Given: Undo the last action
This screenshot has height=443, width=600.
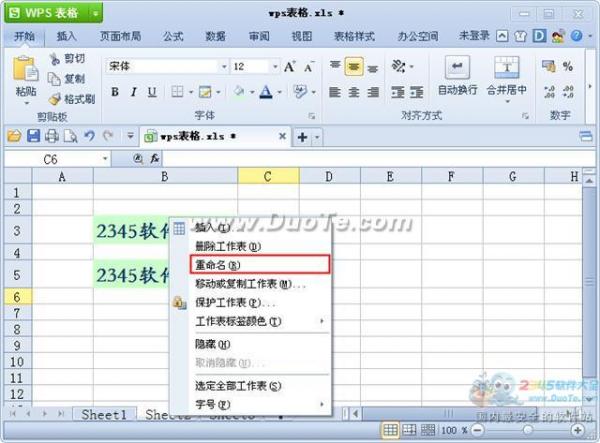Looking at the screenshot, I should pyautogui.click(x=90, y=135).
